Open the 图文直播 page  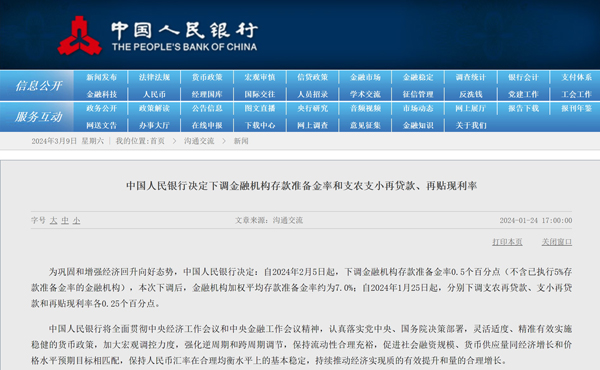click(260, 108)
